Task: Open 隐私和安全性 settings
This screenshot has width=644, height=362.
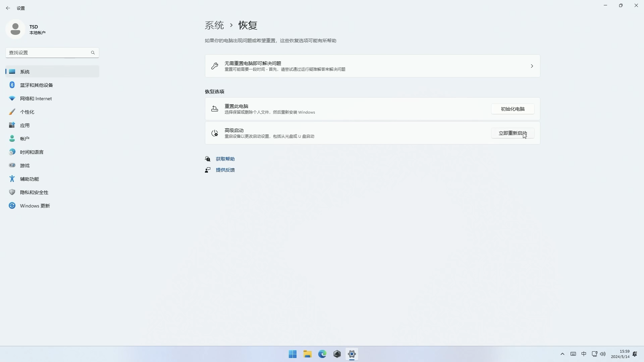Action: [34, 192]
